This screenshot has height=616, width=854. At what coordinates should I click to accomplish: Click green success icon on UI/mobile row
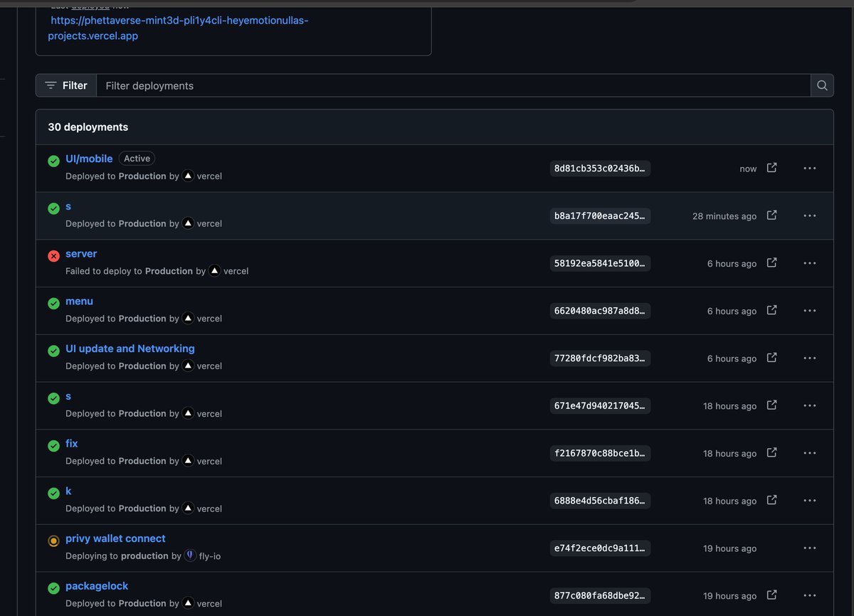pos(53,161)
